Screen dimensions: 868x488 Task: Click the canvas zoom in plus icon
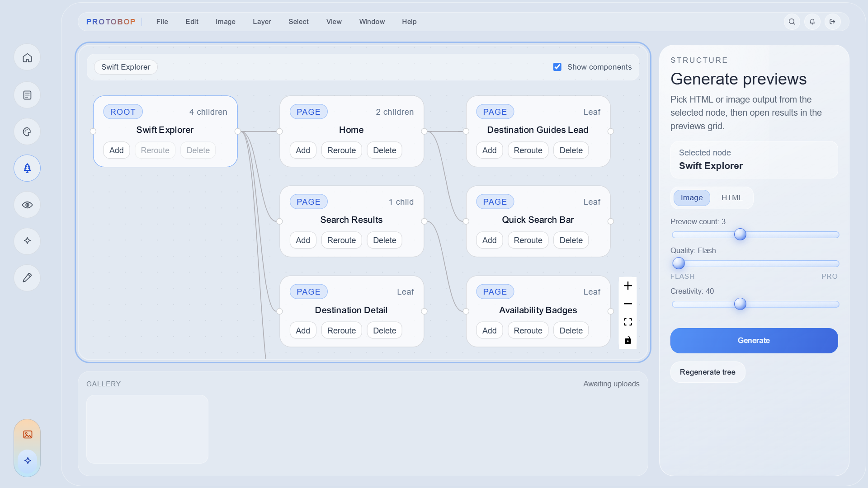[x=627, y=286]
